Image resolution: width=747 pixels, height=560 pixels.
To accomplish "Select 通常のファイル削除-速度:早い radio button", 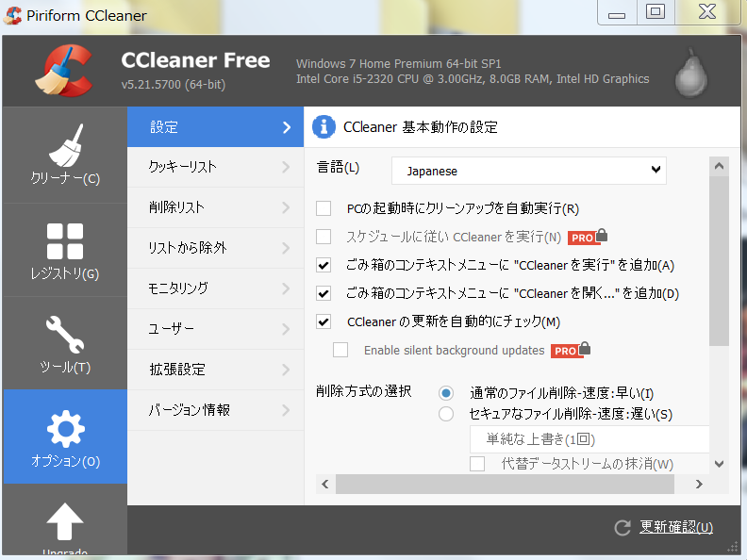I will pos(446,393).
